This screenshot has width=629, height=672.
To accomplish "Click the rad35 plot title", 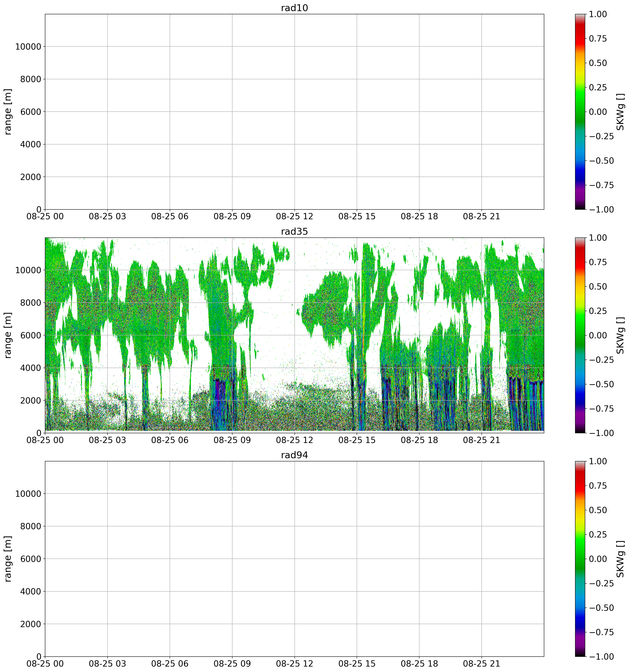I will pos(294,232).
